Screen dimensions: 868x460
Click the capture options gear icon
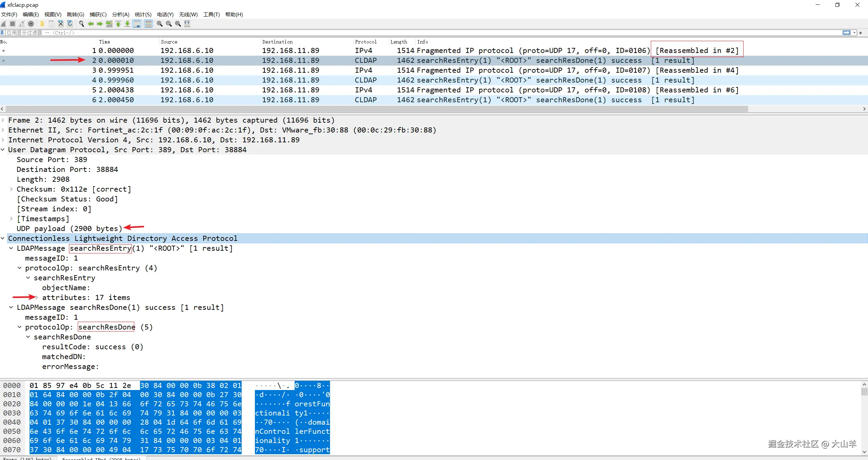[x=31, y=24]
